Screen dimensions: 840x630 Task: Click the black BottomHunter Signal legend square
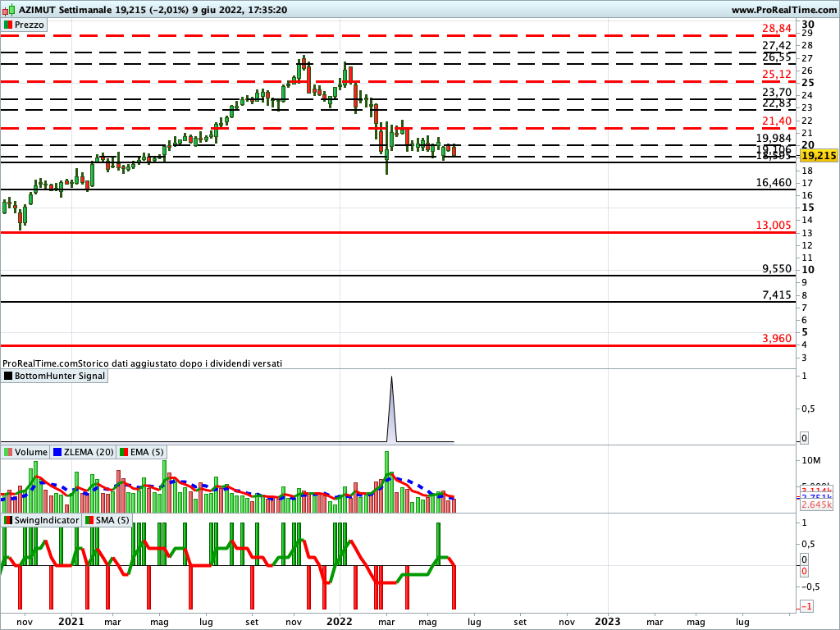click(x=9, y=377)
